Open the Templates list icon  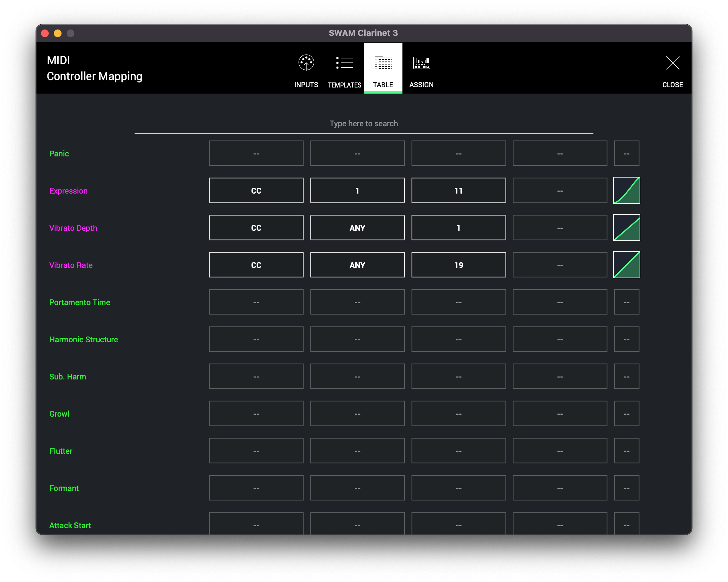click(344, 63)
